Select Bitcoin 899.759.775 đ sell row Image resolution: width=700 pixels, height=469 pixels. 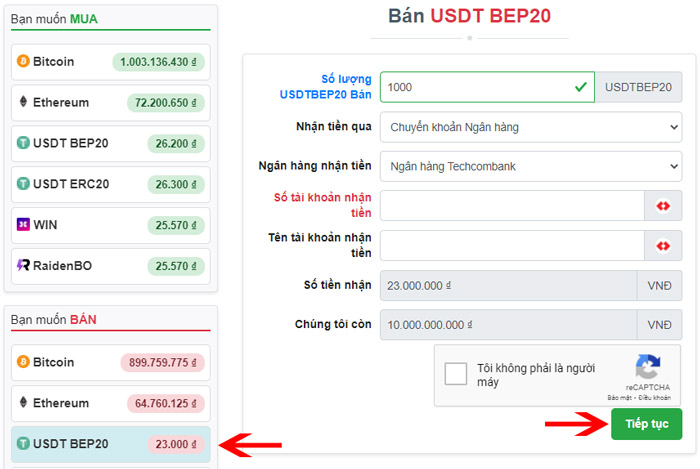click(111, 362)
